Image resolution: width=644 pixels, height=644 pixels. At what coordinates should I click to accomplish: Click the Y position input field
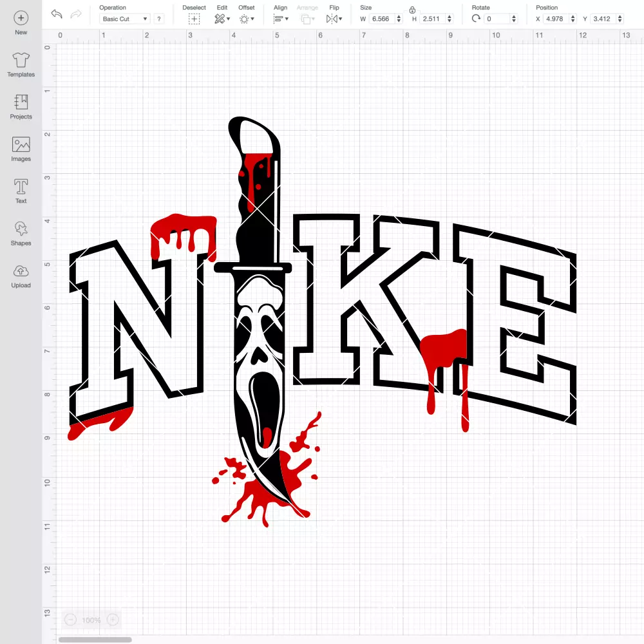pos(604,19)
